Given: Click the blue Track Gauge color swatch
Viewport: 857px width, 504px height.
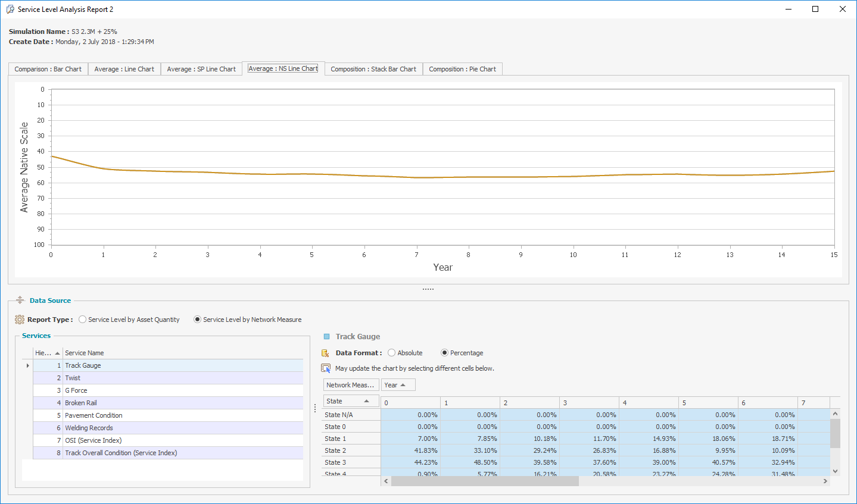Looking at the screenshot, I should (326, 337).
